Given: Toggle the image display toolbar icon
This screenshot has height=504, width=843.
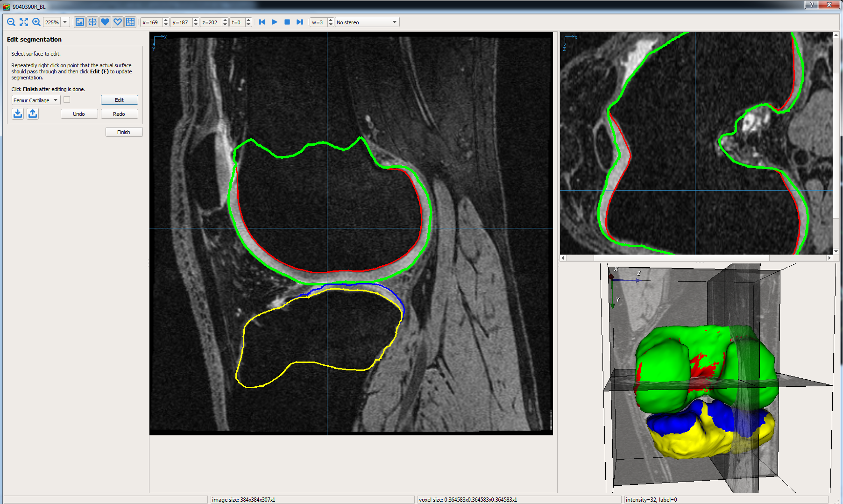Looking at the screenshot, I should click(80, 22).
